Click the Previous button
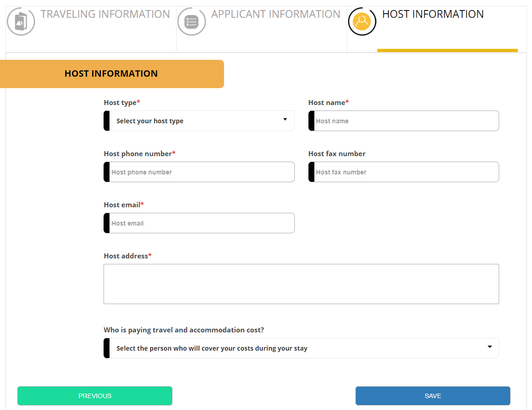This screenshot has width=532, height=410. (94, 395)
